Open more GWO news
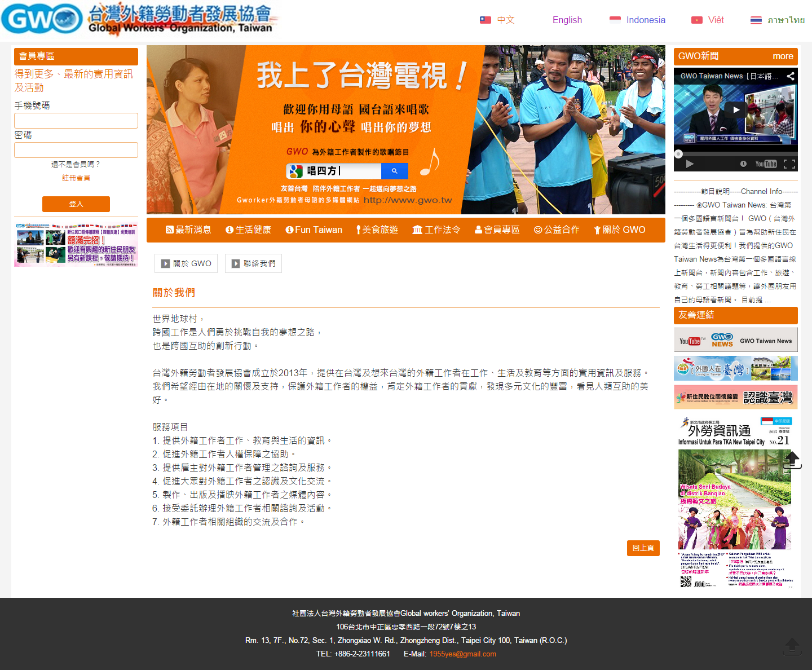Viewport: 812px width, 670px height. click(x=783, y=56)
